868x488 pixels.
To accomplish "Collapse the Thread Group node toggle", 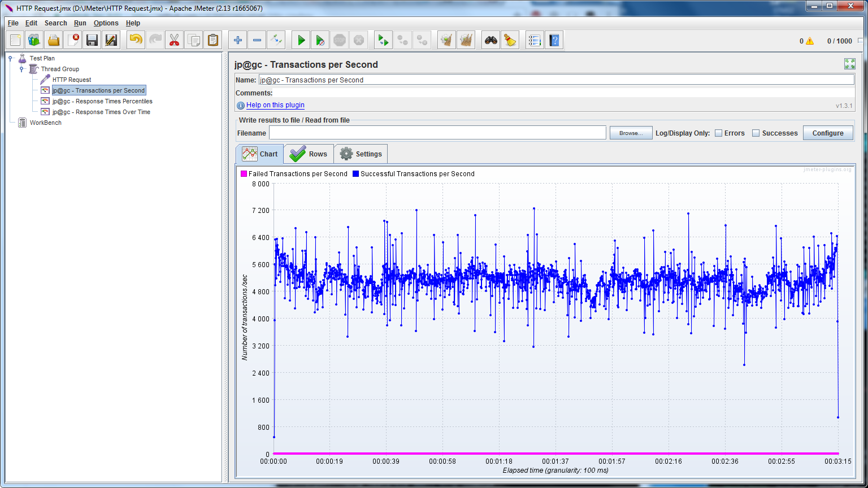I will click(21, 69).
